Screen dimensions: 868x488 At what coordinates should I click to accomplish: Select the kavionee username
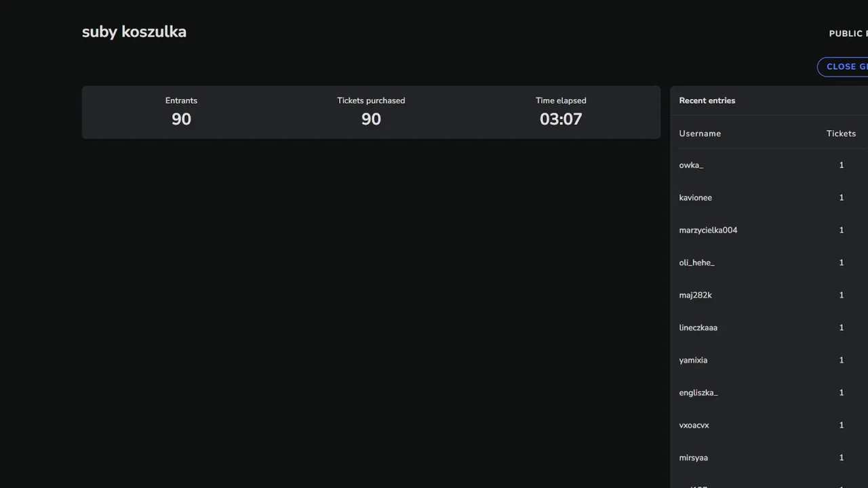[x=695, y=198]
